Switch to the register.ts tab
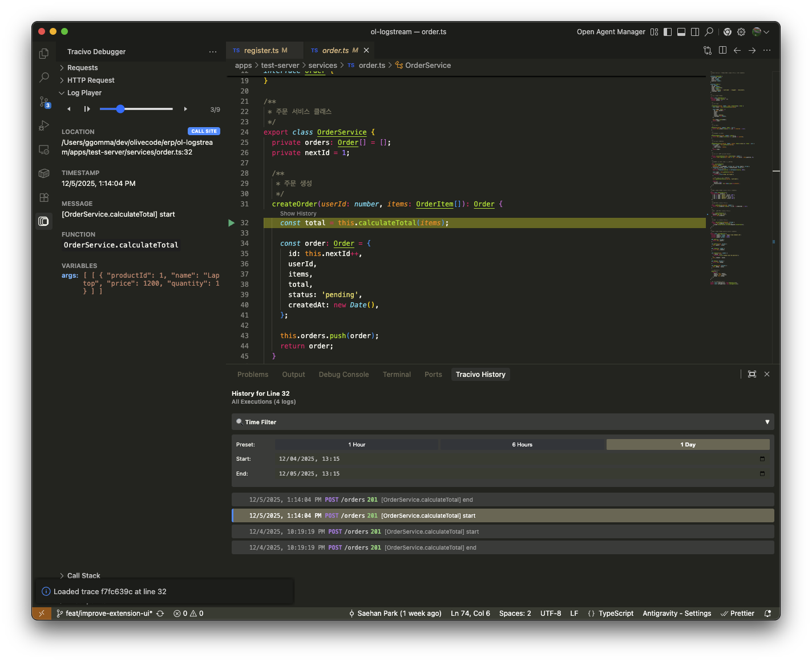Screen dimensions: 812x662 (x=261, y=51)
